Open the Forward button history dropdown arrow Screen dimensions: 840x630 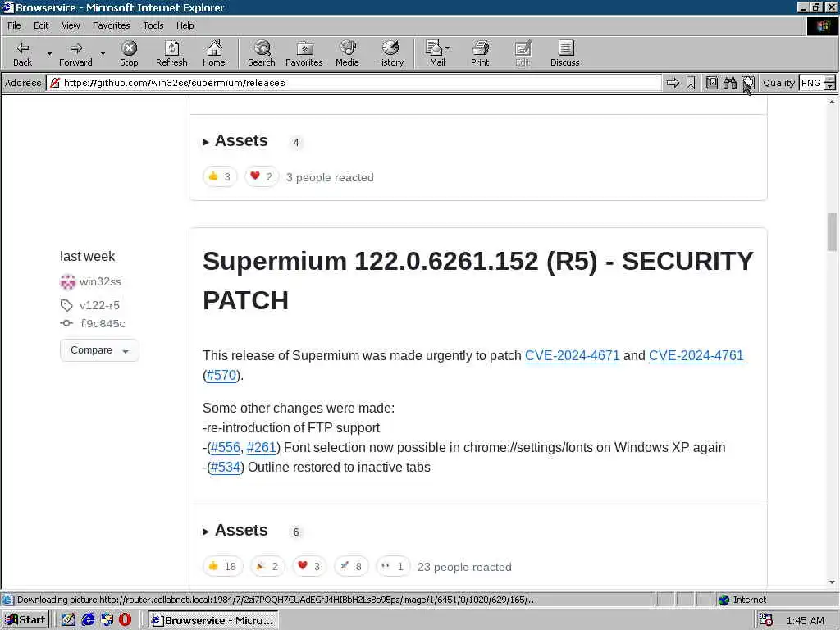click(x=103, y=53)
